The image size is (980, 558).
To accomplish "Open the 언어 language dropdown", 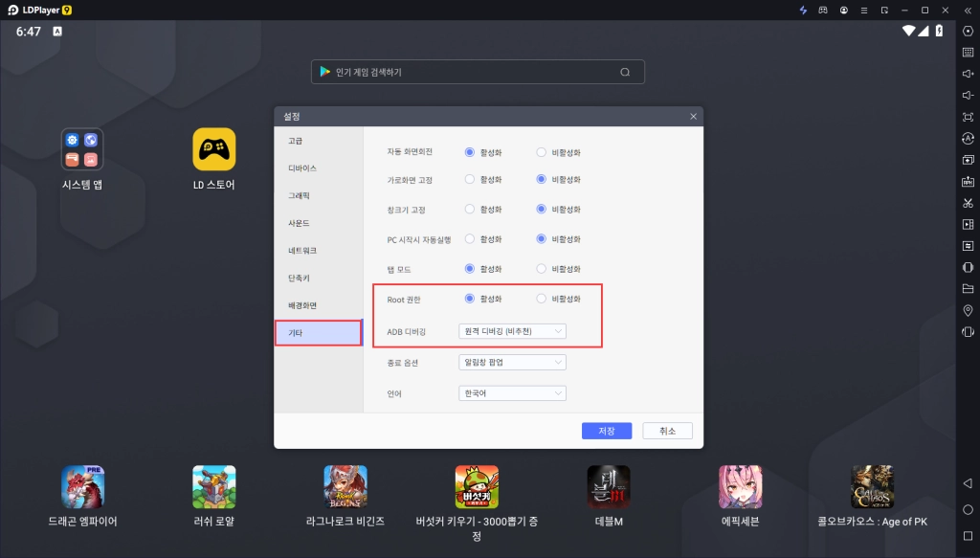I will (x=512, y=393).
